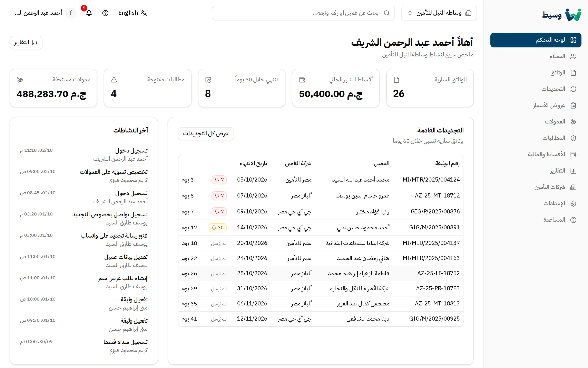Image resolution: width=588 pixels, height=368 pixels.
Task: Select الأقساط والمالية in sidebar
Action: tap(536, 154)
